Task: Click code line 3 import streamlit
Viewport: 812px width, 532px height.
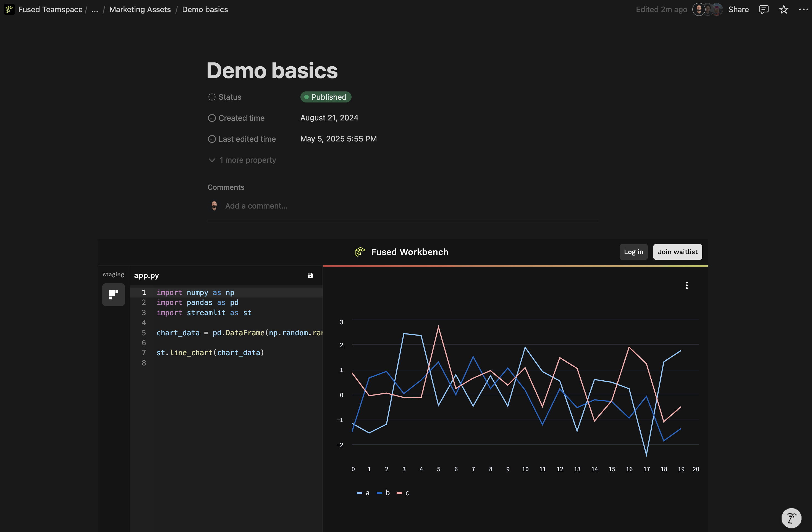Action: tap(204, 312)
